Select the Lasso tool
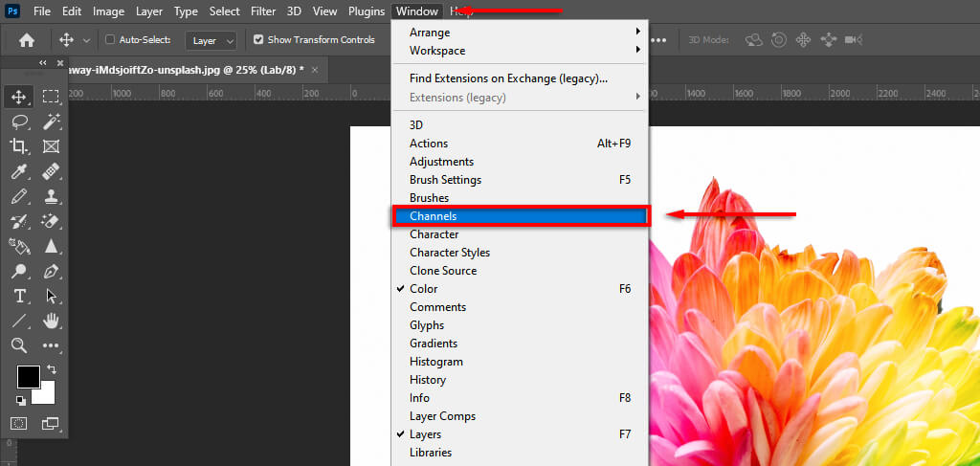Screen dimensions: 980x466 (x=18, y=122)
